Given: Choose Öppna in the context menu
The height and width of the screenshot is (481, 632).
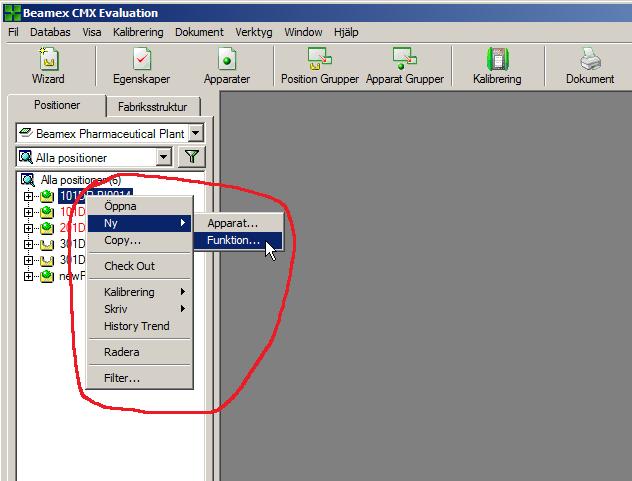Looking at the screenshot, I should (139, 206).
